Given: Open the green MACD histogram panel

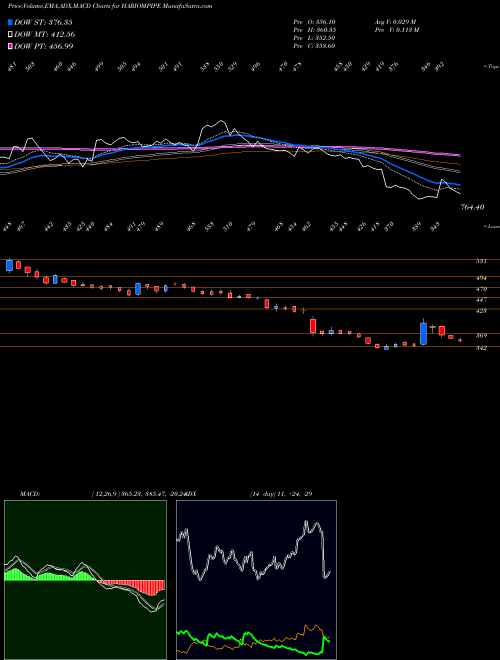Looking at the screenshot, I should tap(85, 580).
